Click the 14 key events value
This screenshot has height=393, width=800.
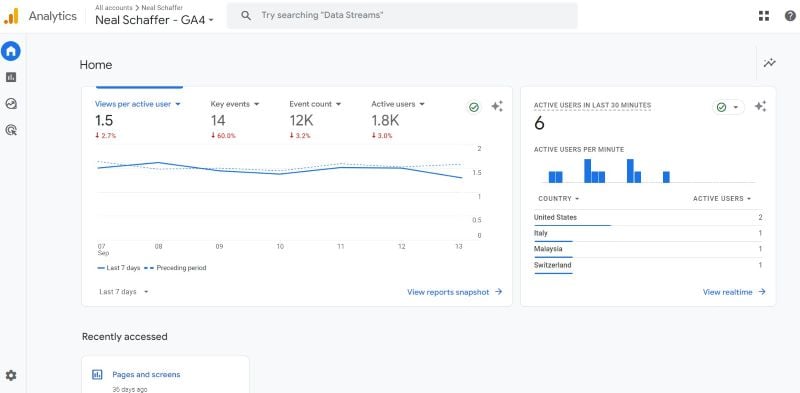point(218,120)
